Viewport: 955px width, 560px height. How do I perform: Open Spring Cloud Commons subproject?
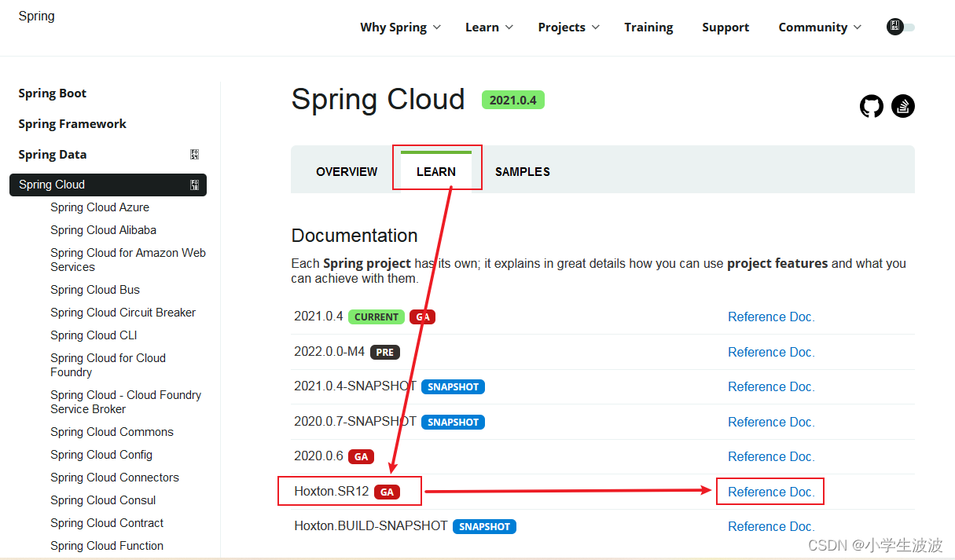click(x=112, y=432)
